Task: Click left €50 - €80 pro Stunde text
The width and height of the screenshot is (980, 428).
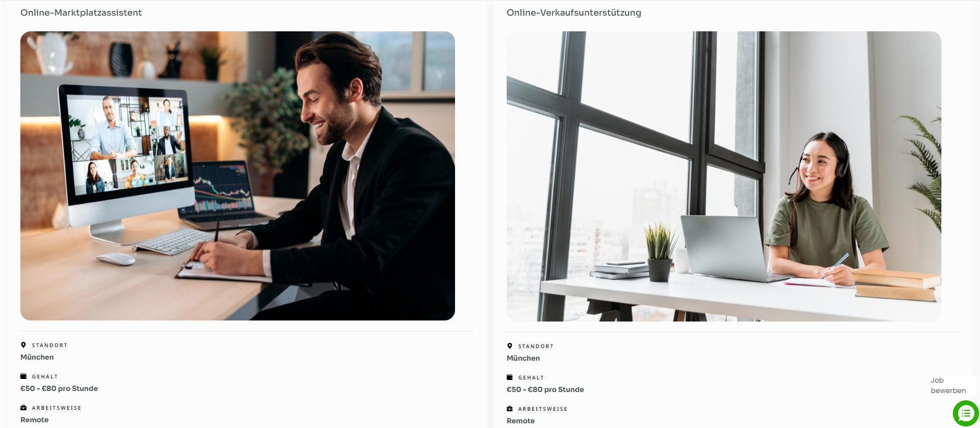Action: tap(59, 388)
